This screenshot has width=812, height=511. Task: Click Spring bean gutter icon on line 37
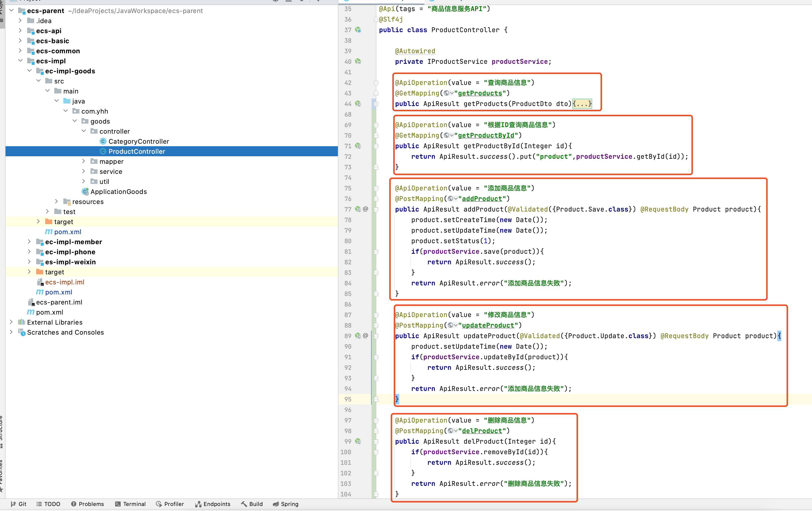pos(358,30)
